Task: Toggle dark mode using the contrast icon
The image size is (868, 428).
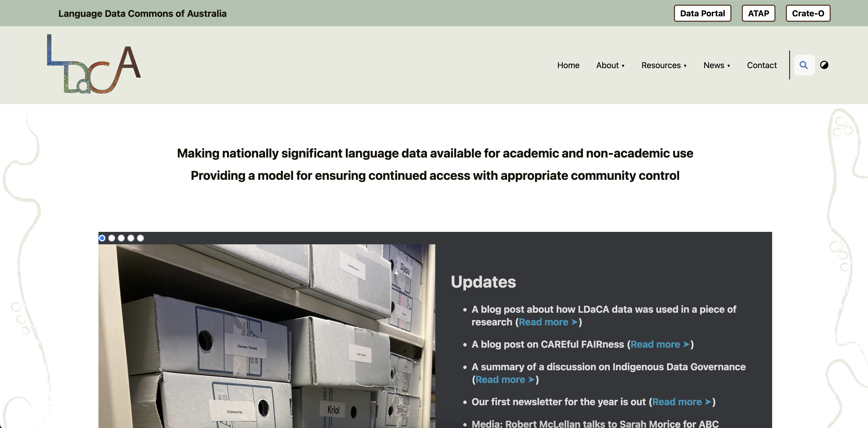Action: (x=824, y=65)
